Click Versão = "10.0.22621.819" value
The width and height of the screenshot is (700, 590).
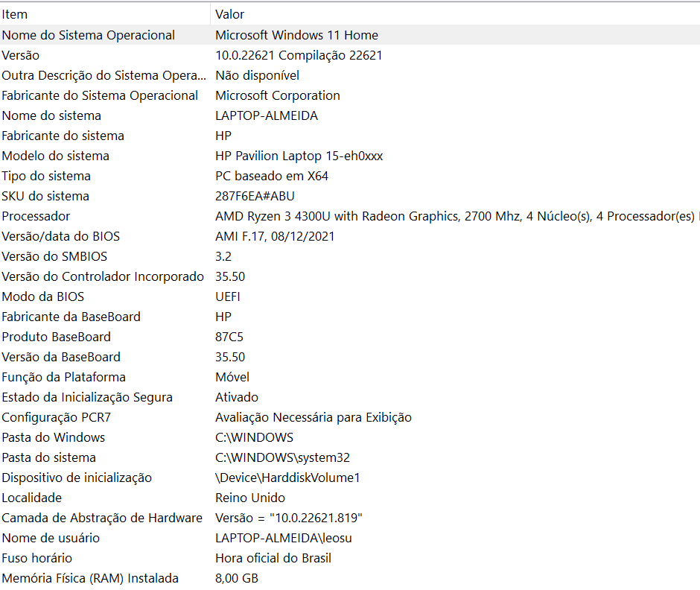point(289,517)
